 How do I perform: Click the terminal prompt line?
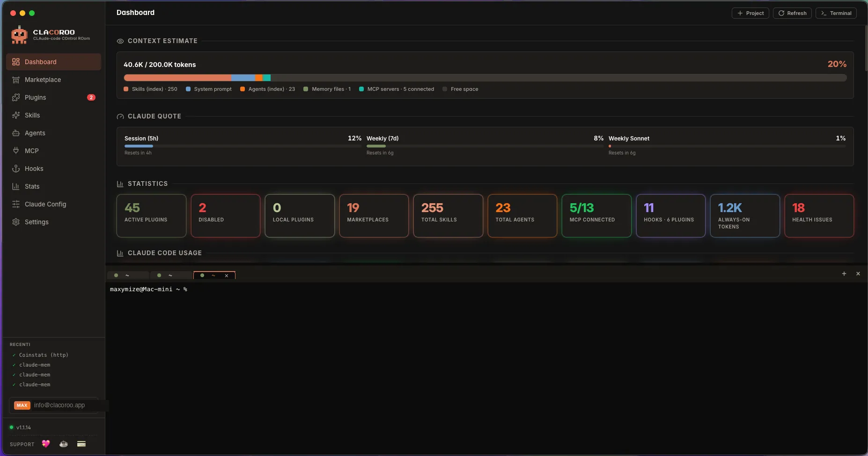click(148, 289)
